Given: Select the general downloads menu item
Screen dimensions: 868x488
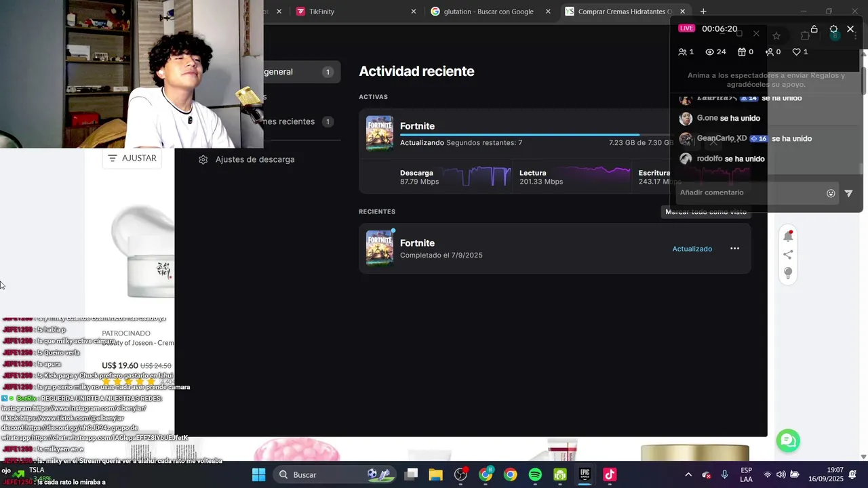Looking at the screenshot, I should 302,72.
